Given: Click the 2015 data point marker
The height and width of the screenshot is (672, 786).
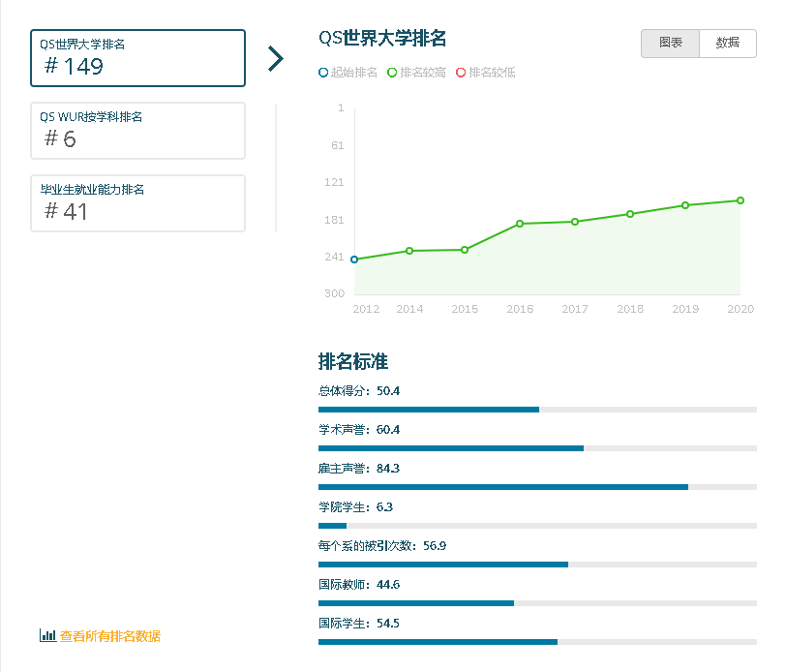Looking at the screenshot, I should tap(465, 250).
